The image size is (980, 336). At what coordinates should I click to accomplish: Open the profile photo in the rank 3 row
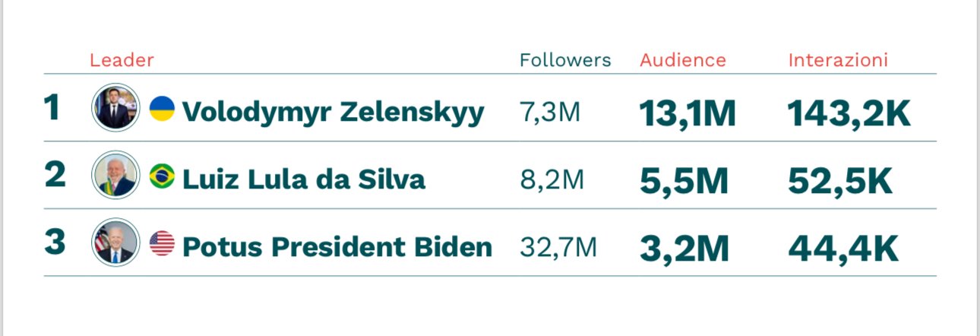(x=116, y=242)
